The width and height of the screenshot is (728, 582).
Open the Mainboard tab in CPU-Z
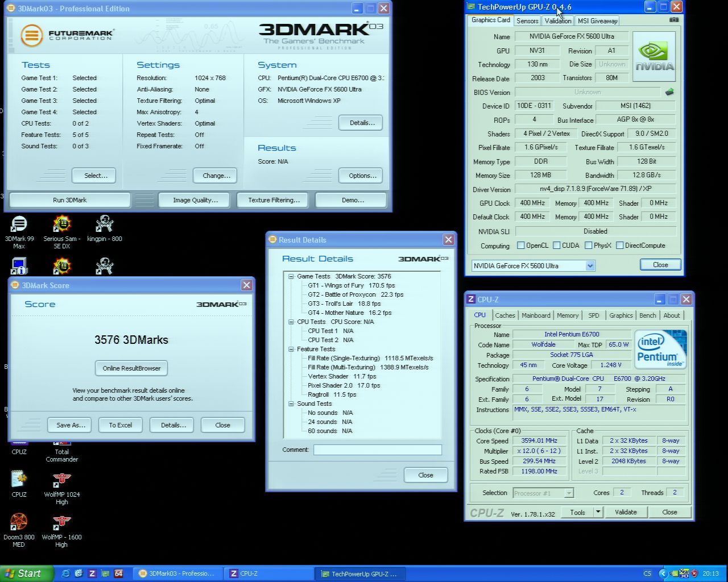click(536, 315)
